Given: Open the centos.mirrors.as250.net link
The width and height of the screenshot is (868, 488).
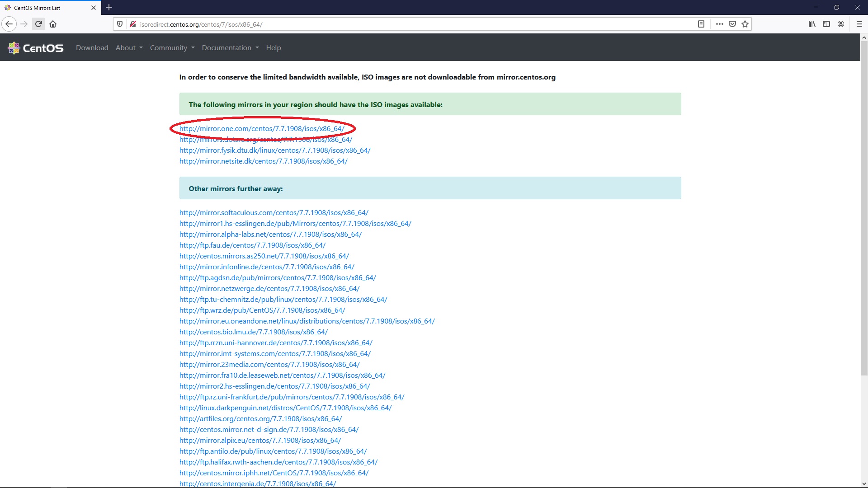Looking at the screenshot, I should (264, 256).
